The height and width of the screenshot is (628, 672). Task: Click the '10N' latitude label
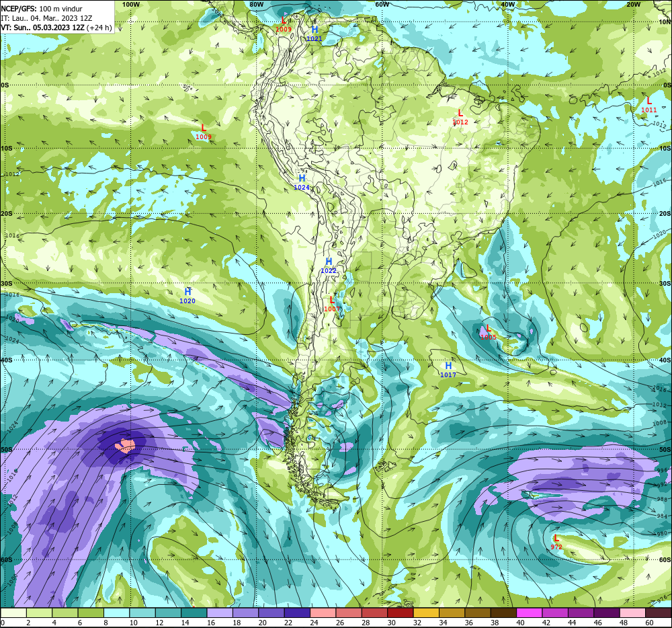click(665, 22)
